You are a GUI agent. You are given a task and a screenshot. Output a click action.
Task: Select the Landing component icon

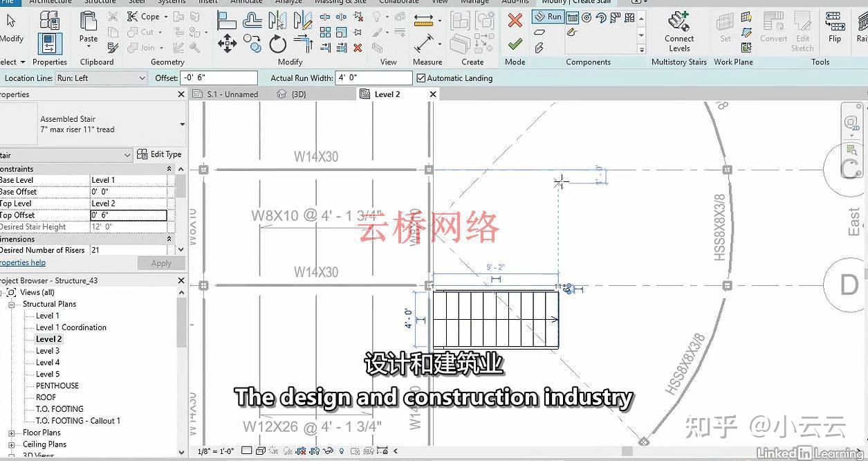[x=539, y=32]
